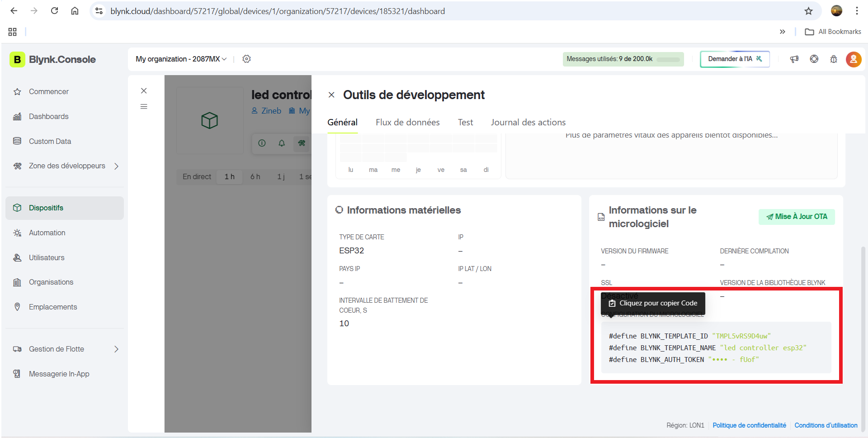Reload the browser page
Screen dimensions: 868x438
(x=54, y=11)
